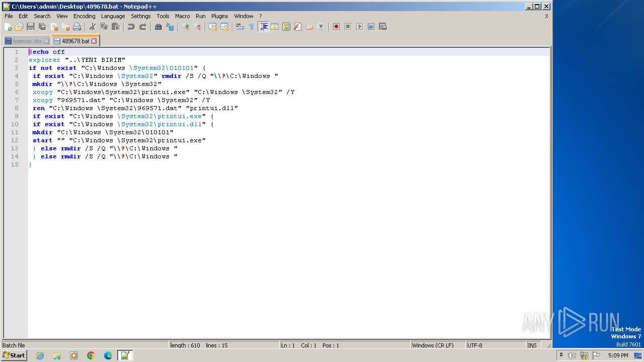Open Chrome from the taskbar
This screenshot has width=644, height=362.
point(91,355)
